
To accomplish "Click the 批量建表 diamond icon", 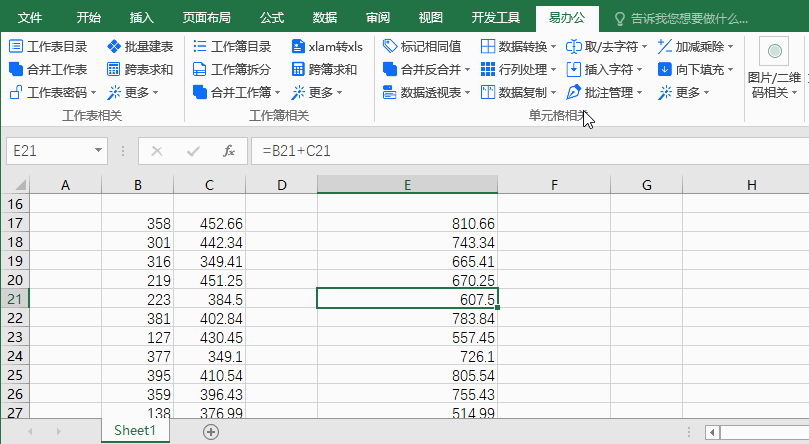I will 114,46.
